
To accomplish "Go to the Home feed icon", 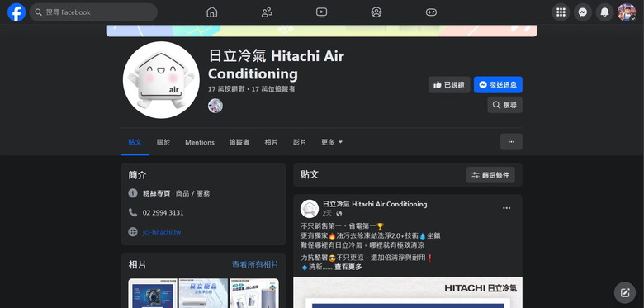I will coord(212,12).
